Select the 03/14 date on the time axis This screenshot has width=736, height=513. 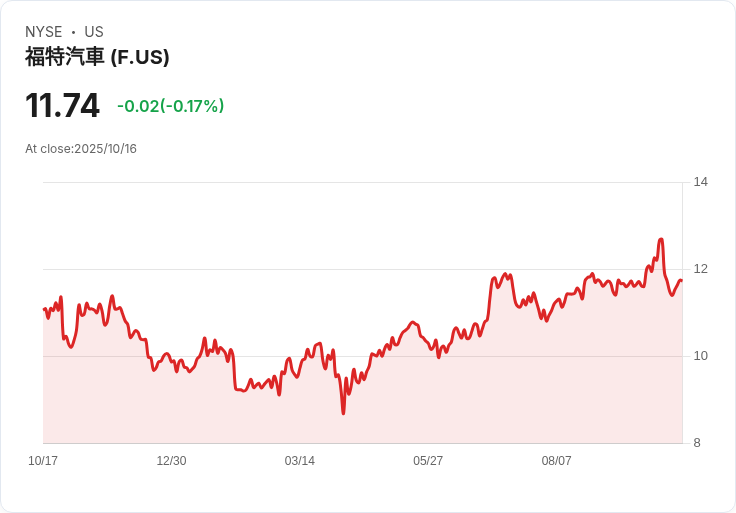tap(299, 461)
